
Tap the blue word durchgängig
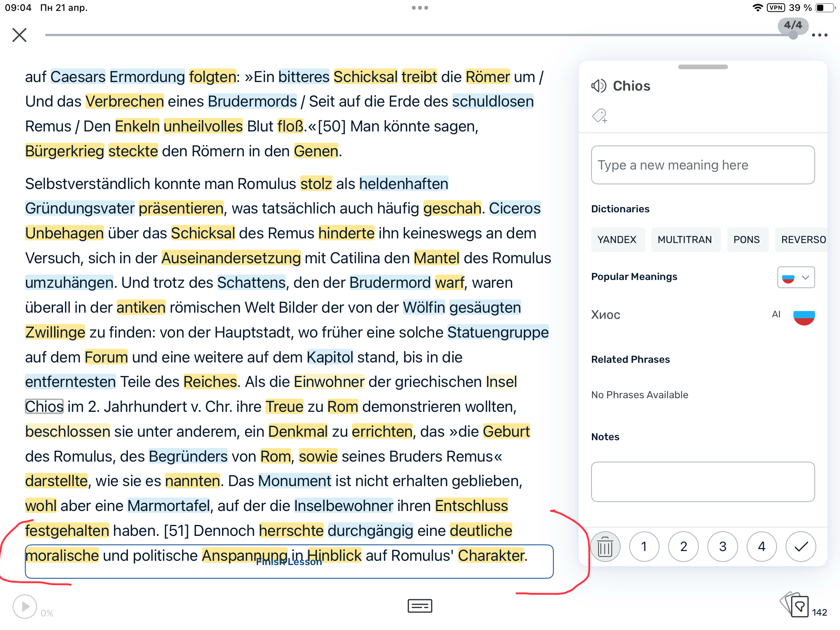tap(370, 530)
